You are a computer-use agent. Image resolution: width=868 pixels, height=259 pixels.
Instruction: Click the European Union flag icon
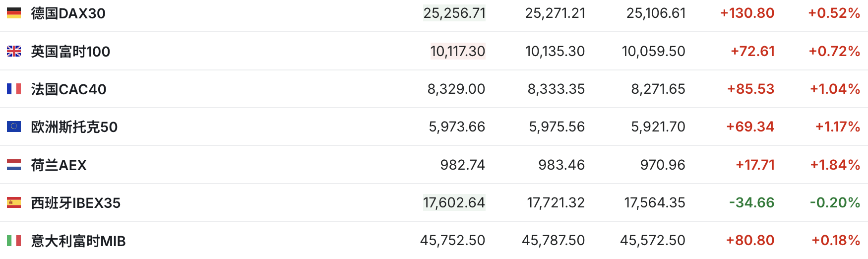pyautogui.click(x=14, y=127)
